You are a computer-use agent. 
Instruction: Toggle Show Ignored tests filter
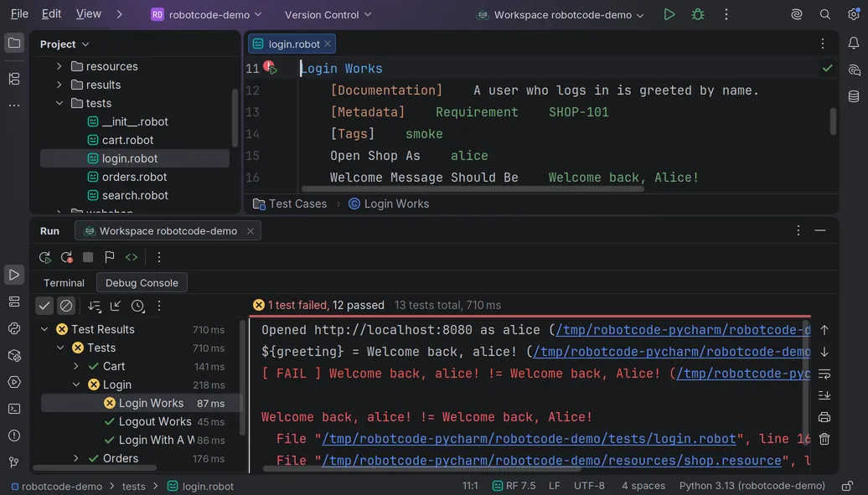point(66,306)
